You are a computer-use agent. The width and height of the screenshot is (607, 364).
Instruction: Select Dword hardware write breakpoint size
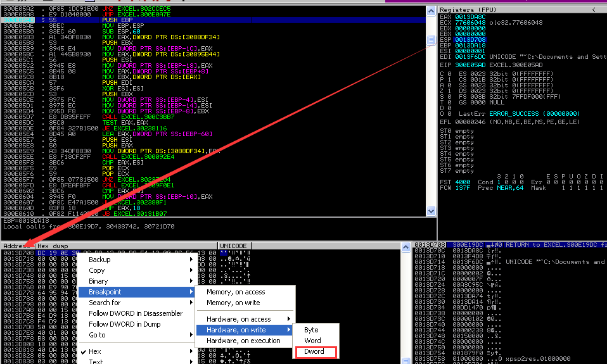[x=314, y=351]
